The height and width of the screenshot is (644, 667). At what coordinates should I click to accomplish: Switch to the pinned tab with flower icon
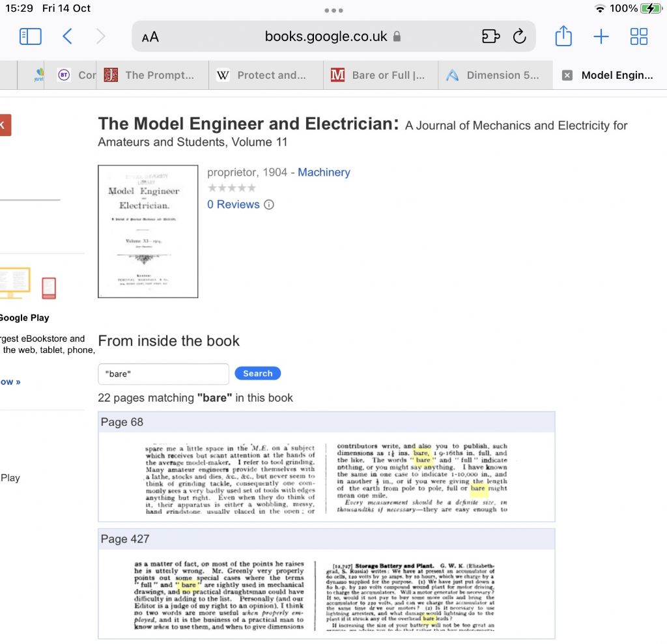(31, 76)
